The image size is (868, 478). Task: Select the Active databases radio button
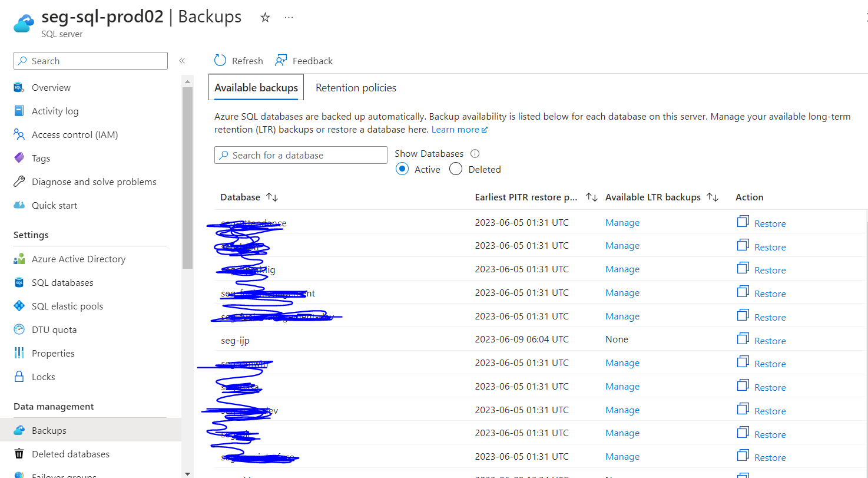(x=402, y=169)
